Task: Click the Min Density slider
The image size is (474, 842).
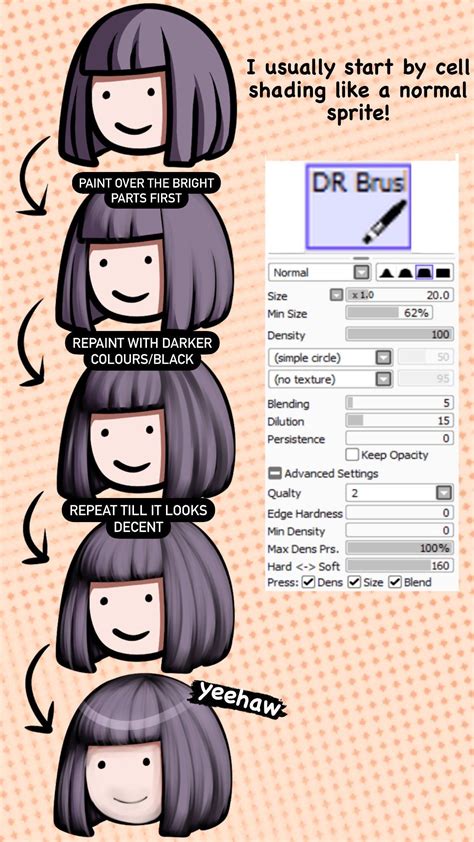Action: coord(400,531)
